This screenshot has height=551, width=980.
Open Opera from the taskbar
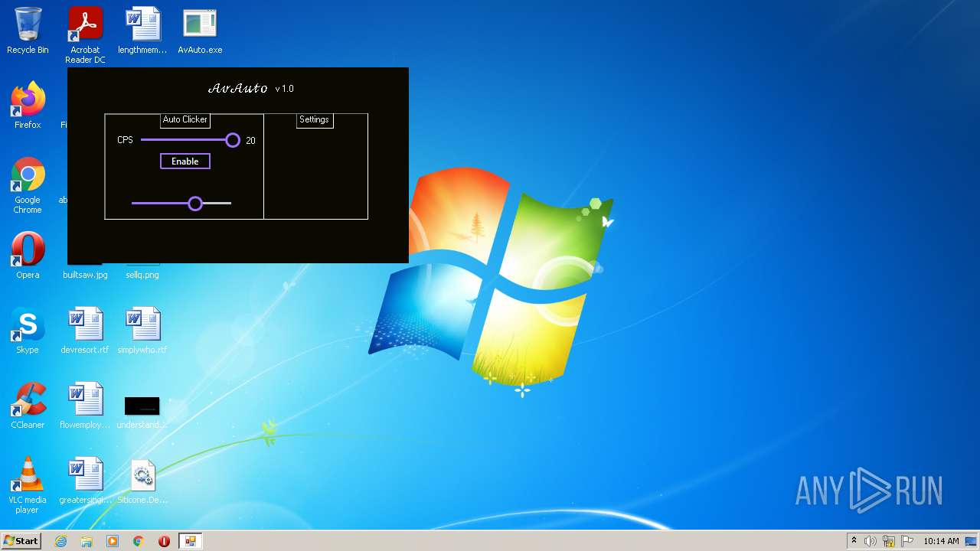coord(164,541)
